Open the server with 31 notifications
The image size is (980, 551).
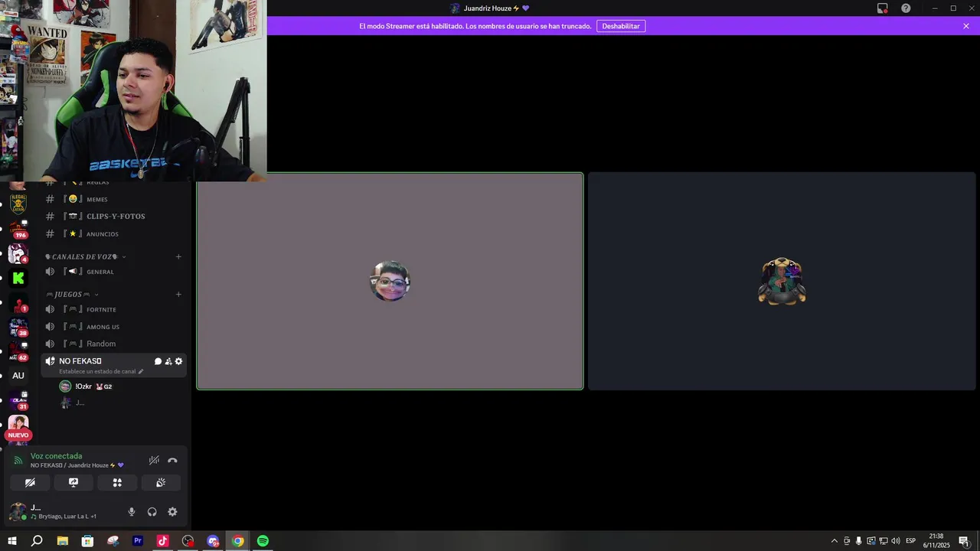18,400
